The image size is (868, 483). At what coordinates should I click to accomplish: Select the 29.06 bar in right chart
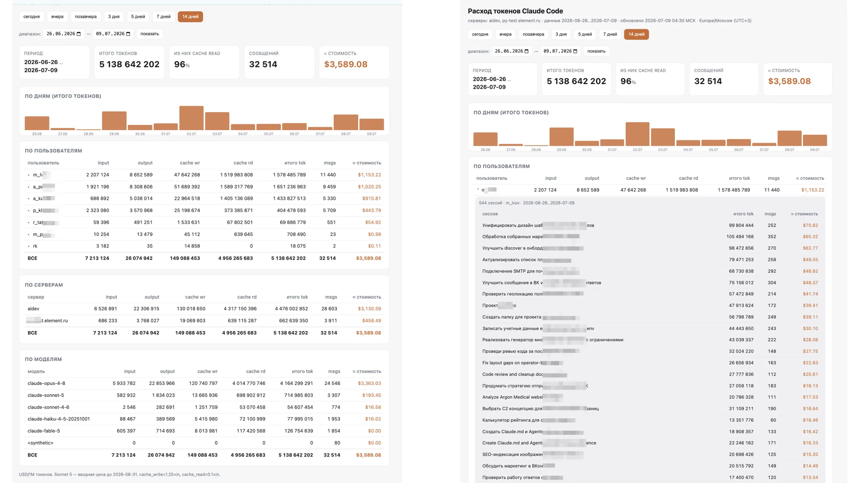[x=562, y=137]
